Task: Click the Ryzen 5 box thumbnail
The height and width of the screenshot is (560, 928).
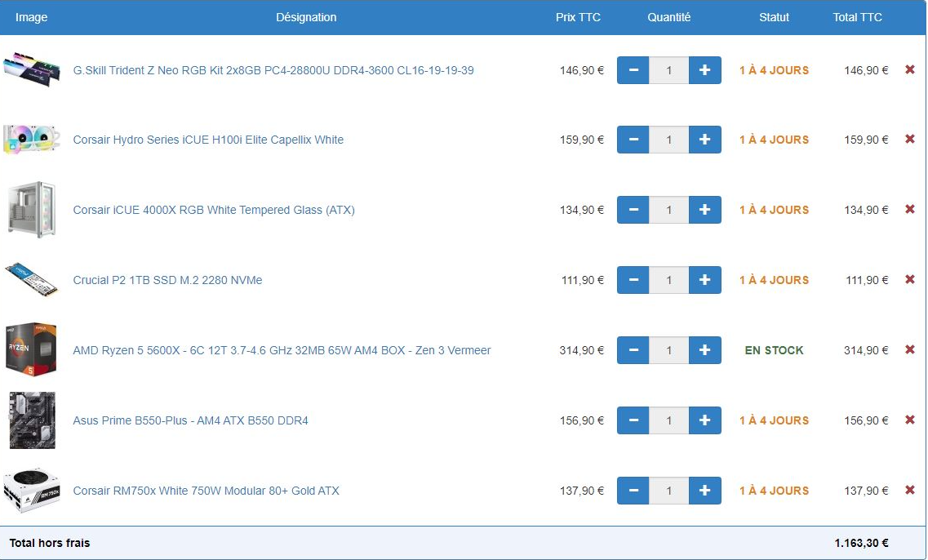Action: [31, 349]
